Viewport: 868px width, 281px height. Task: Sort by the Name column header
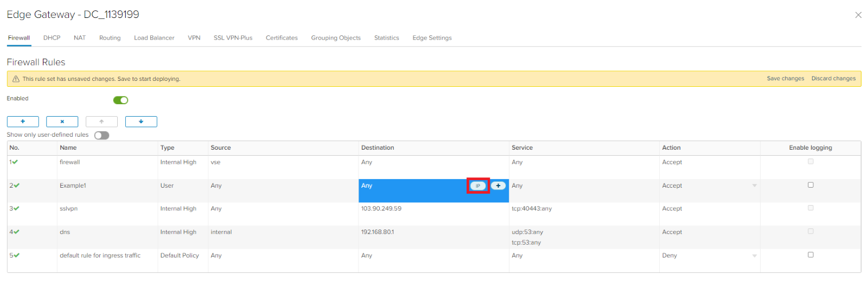(x=68, y=148)
